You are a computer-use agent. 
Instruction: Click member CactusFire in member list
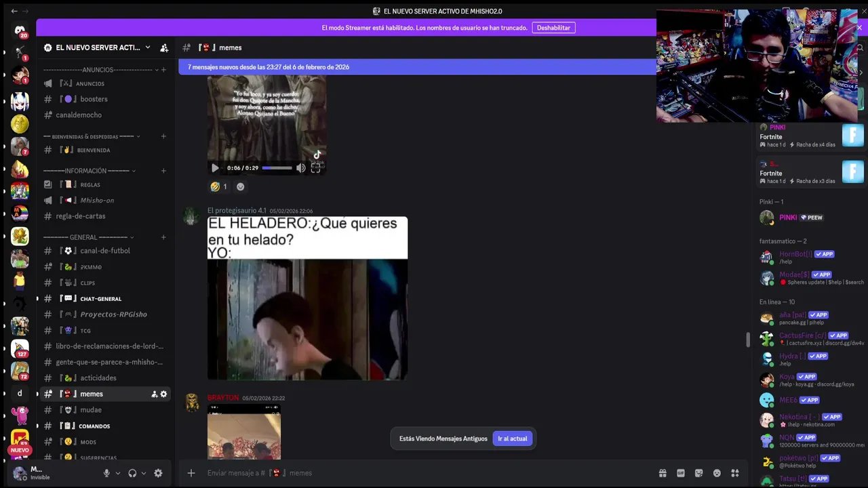(x=810, y=339)
